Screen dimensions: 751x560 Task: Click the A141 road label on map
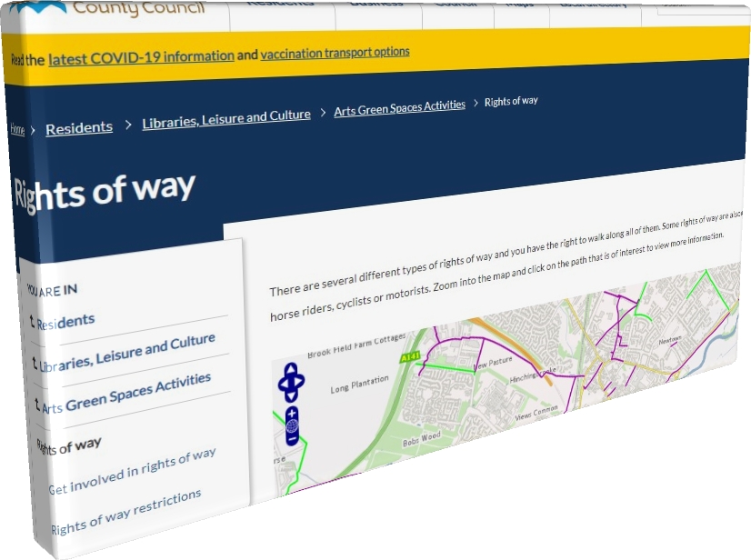tap(410, 357)
